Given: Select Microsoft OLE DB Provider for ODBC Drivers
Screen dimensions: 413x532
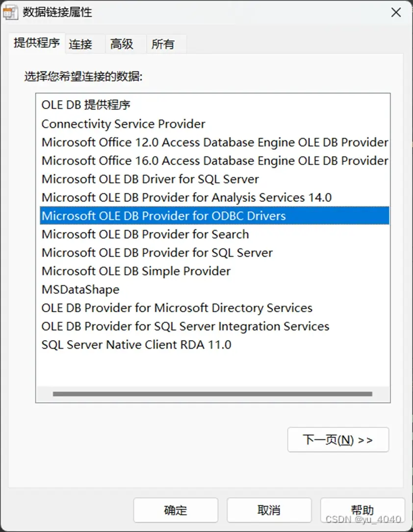Looking at the screenshot, I should tap(215, 215).
